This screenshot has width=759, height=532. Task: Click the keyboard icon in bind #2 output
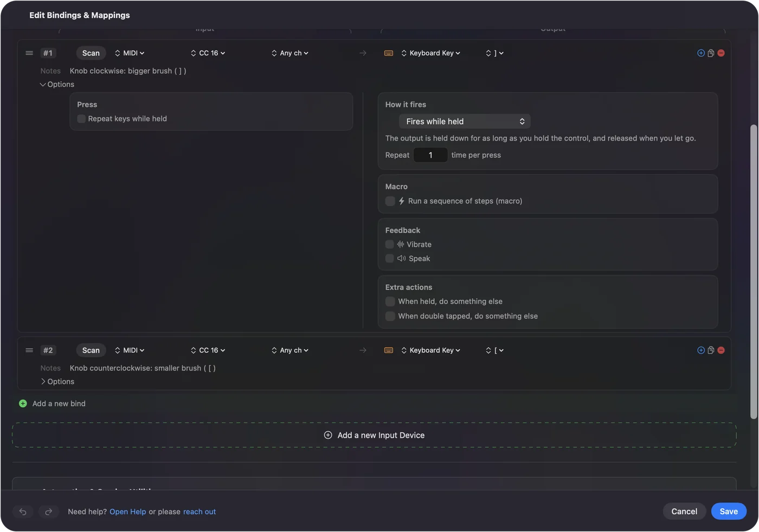click(x=389, y=350)
